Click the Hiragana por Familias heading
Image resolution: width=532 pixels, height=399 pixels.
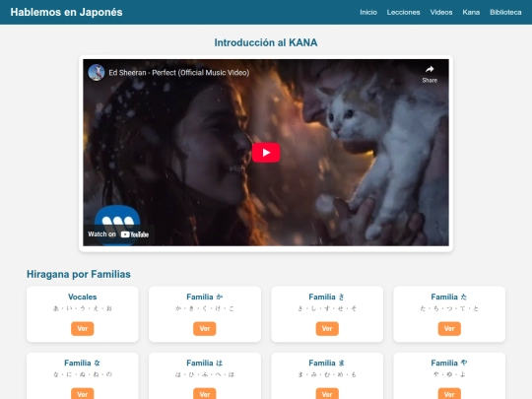79,274
